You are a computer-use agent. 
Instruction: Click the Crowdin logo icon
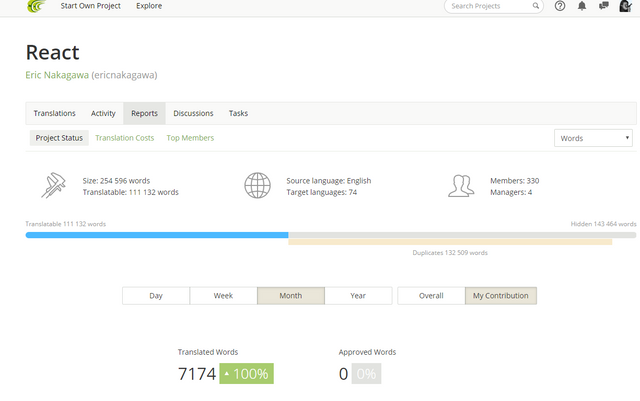click(36, 6)
